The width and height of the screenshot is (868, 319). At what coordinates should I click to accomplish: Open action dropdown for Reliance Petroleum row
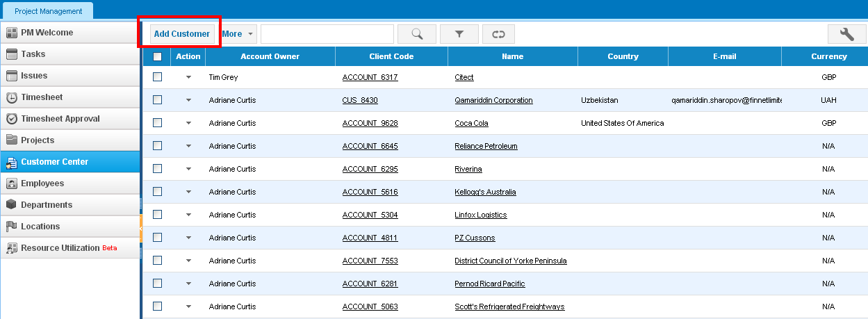188,147
